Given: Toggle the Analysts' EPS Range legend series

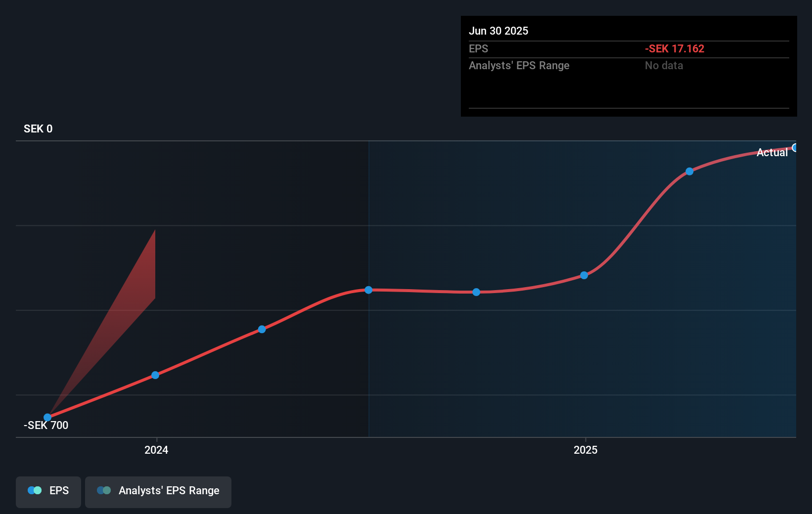Looking at the screenshot, I should tap(158, 492).
